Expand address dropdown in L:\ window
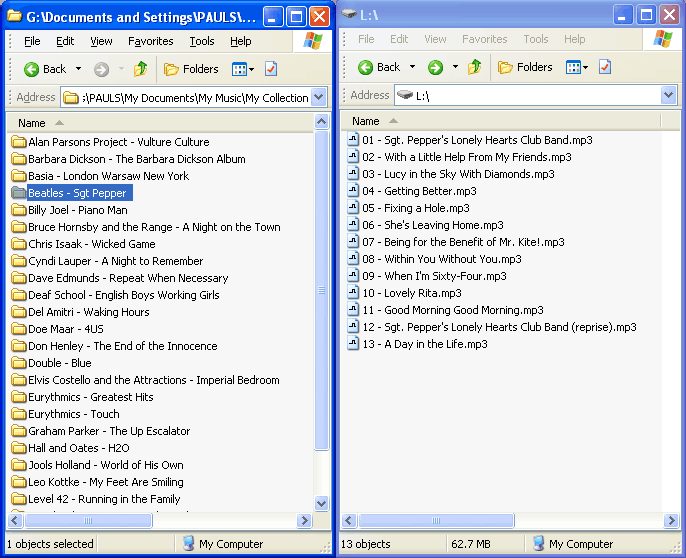 pos(668,95)
